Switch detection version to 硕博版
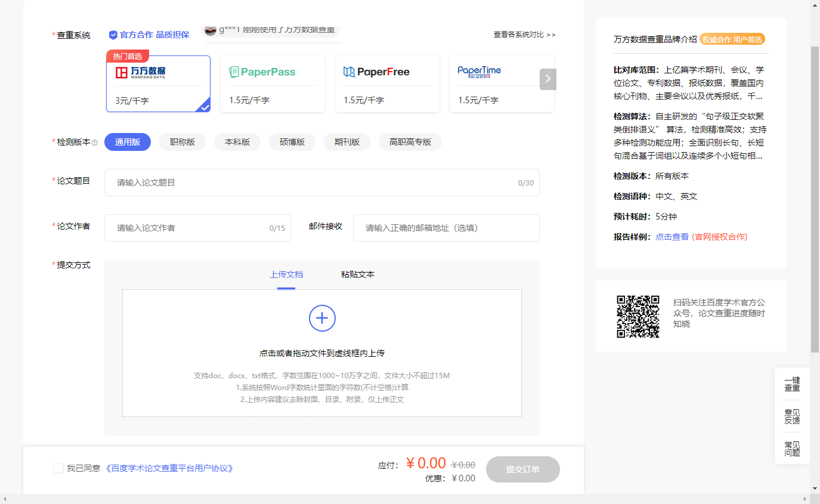Image resolution: width=820 pixels, height=504 pixels. (x=292, y=142)
